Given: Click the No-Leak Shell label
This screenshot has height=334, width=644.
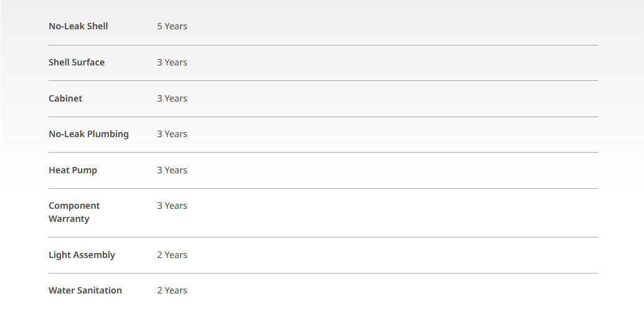Looking at the screenshot, I should click(78, 26).
